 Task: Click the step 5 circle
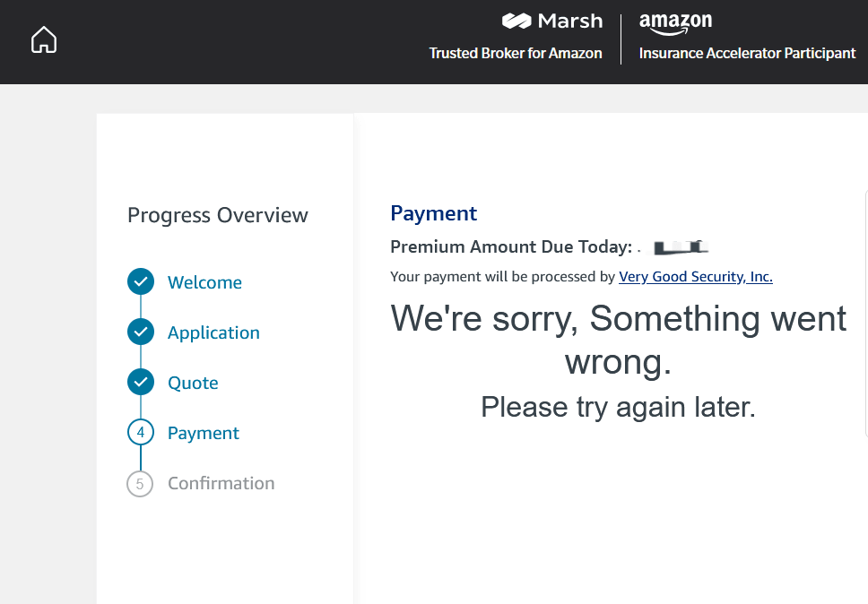coord(140,484)
